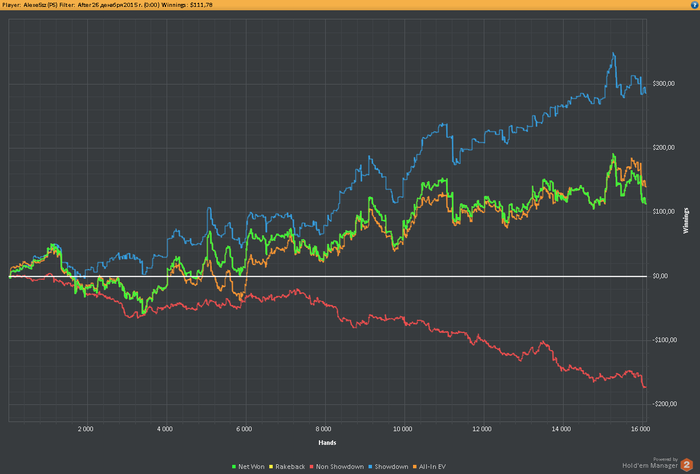Select the "Non Showdown" legend label

[340, 467]
